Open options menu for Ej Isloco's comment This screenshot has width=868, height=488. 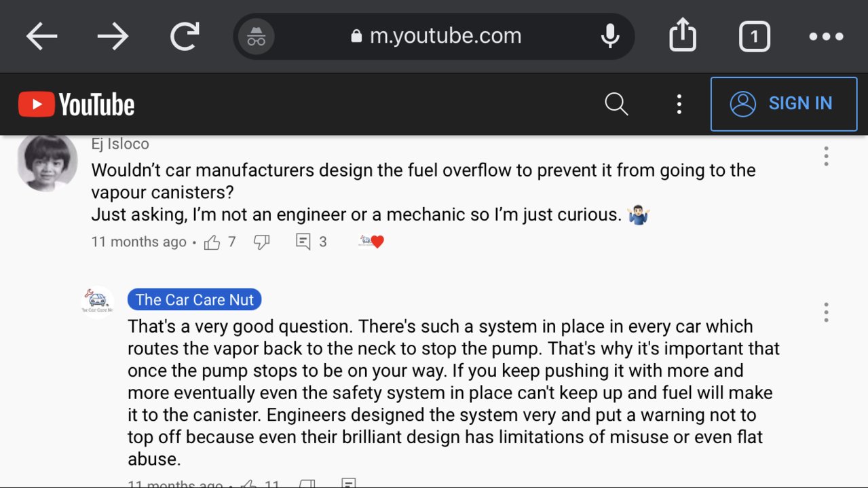(826, 156)
